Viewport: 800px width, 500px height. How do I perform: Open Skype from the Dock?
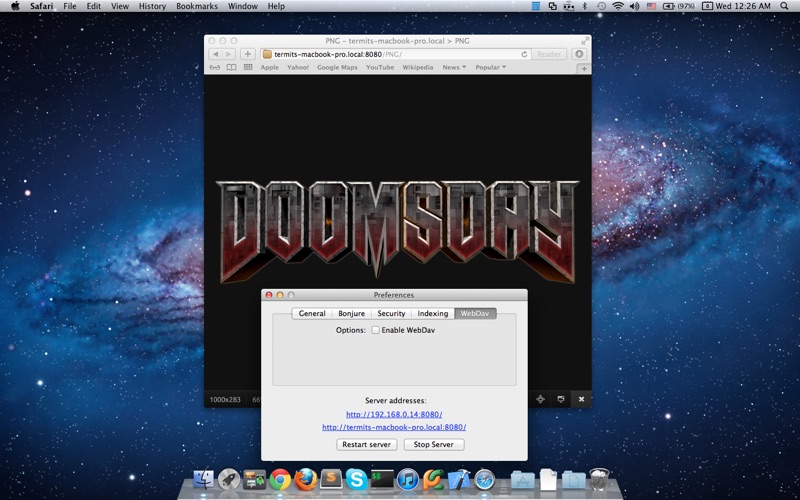tap(357, 480)
